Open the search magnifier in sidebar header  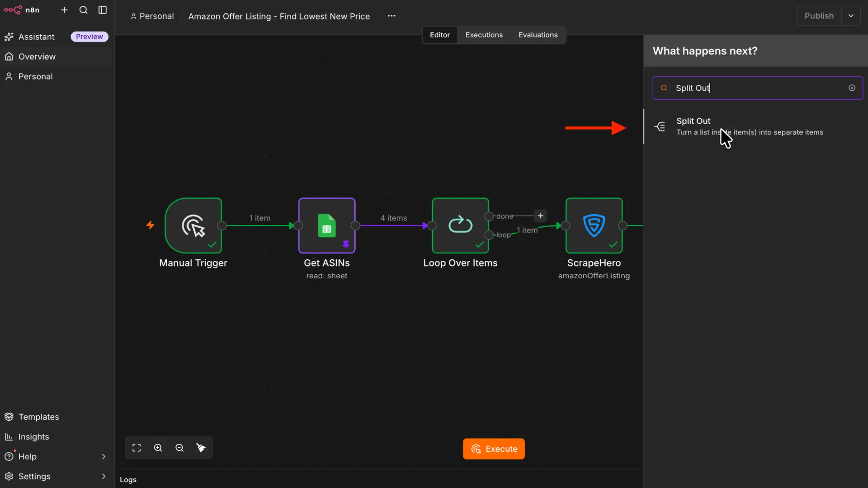(84, 10)
